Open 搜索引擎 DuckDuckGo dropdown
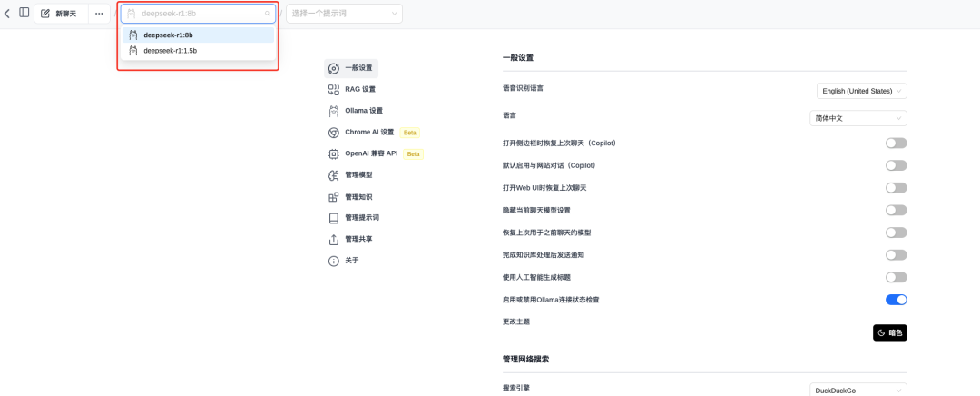This screenshot has width=980, height=396. click(x=858, y=391)
